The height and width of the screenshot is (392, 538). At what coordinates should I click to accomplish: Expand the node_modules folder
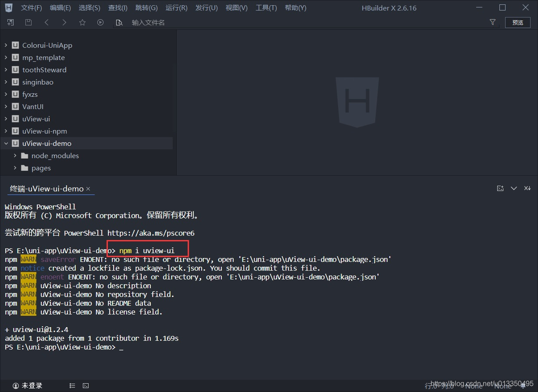pyautogui.click(x=15, y=155)
